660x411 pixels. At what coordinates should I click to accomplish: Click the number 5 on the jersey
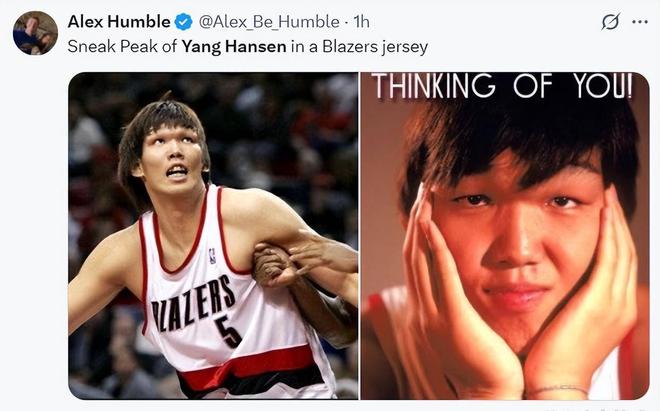coord(228,331)
